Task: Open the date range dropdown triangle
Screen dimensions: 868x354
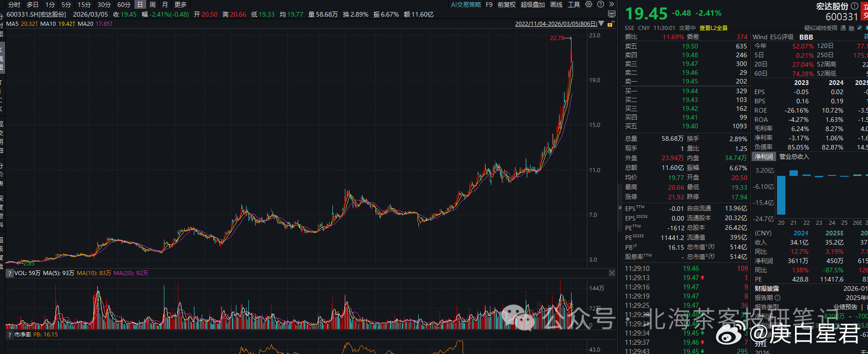Action: click(601, 24)
